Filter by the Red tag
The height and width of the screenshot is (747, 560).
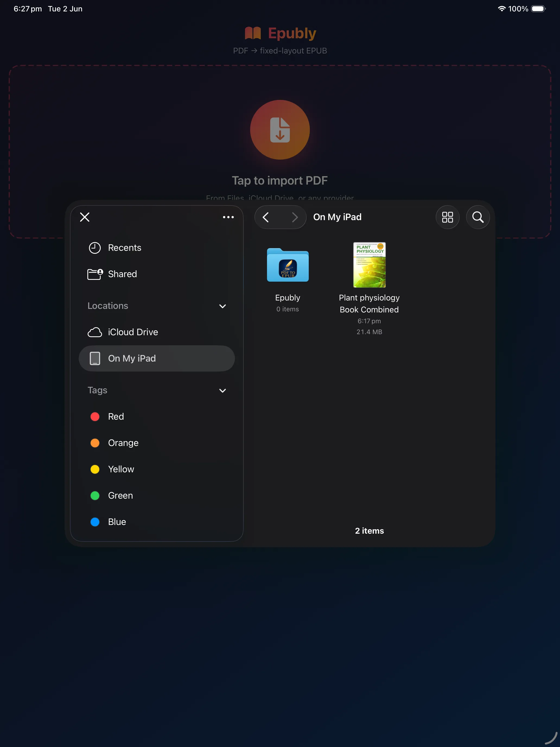pos(157,416)
